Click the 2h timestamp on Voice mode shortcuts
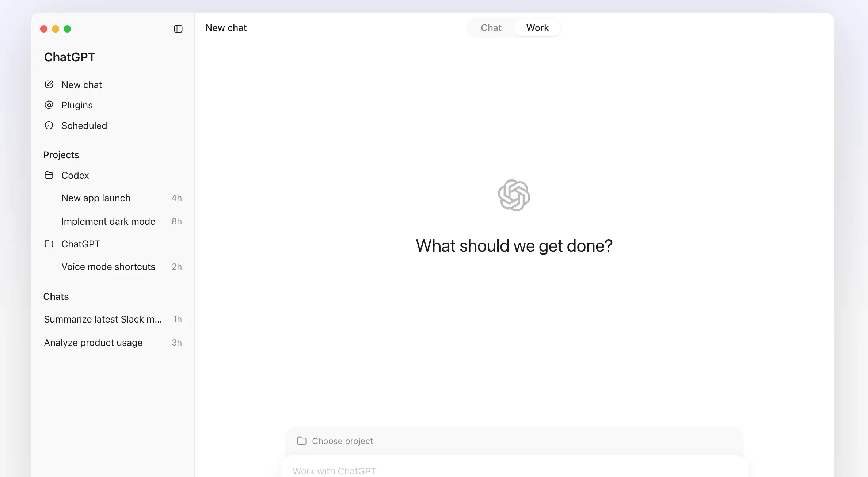The width and height of the screenshot is (868, 477). pyautogui.click(x=177, y=267)
